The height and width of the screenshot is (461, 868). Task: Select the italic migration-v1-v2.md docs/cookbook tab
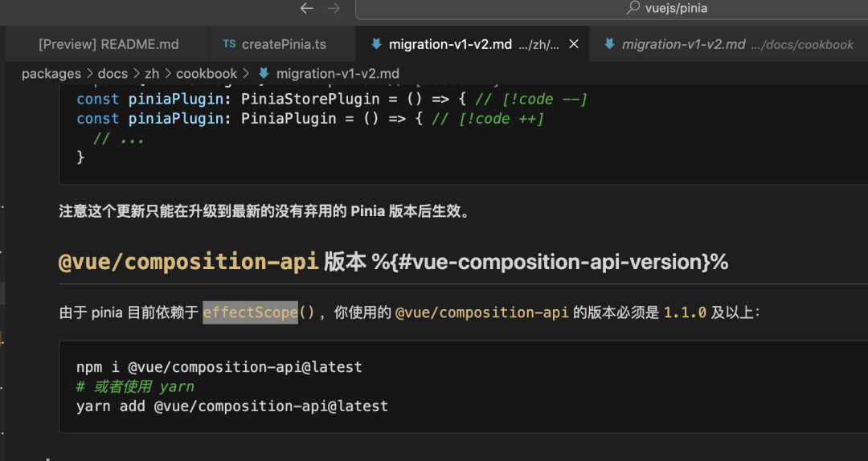pos(683,44)
